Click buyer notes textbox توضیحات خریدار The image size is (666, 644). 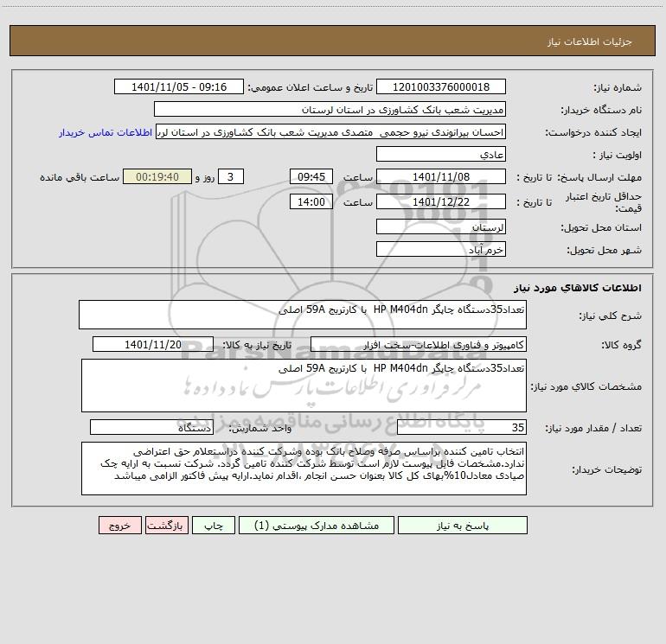point(304,469)
